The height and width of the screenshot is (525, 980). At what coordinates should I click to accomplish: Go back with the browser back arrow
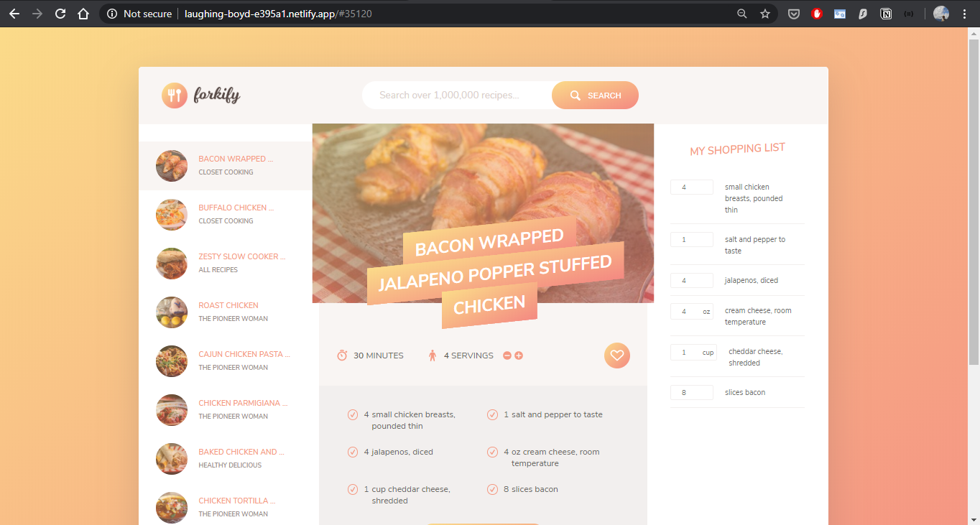click(x=14, y=14)
